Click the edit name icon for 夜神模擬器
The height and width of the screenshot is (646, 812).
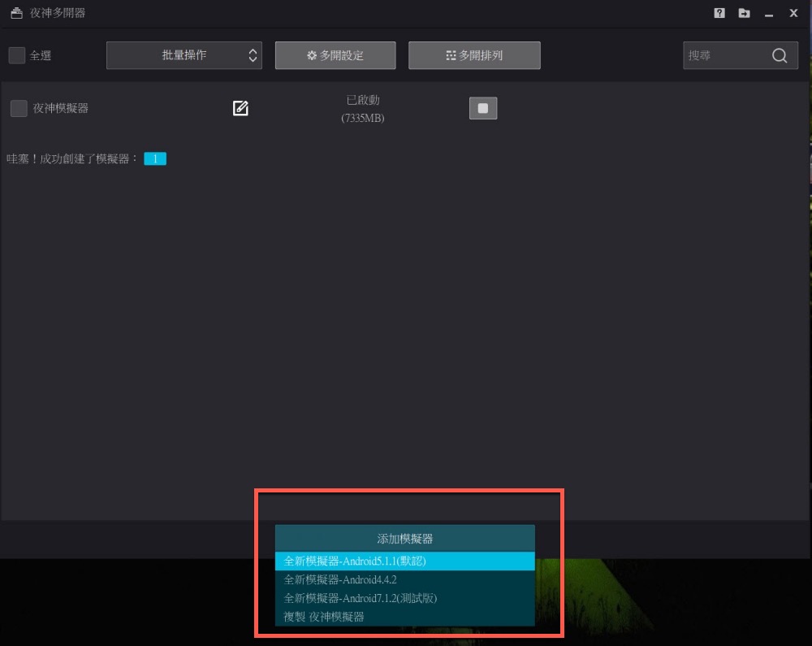coord(240,108)
